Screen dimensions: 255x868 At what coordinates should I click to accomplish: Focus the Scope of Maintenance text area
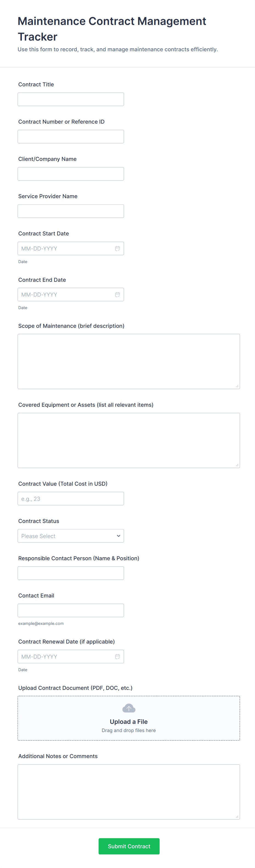pyautogui.click(x=129, y=362)
